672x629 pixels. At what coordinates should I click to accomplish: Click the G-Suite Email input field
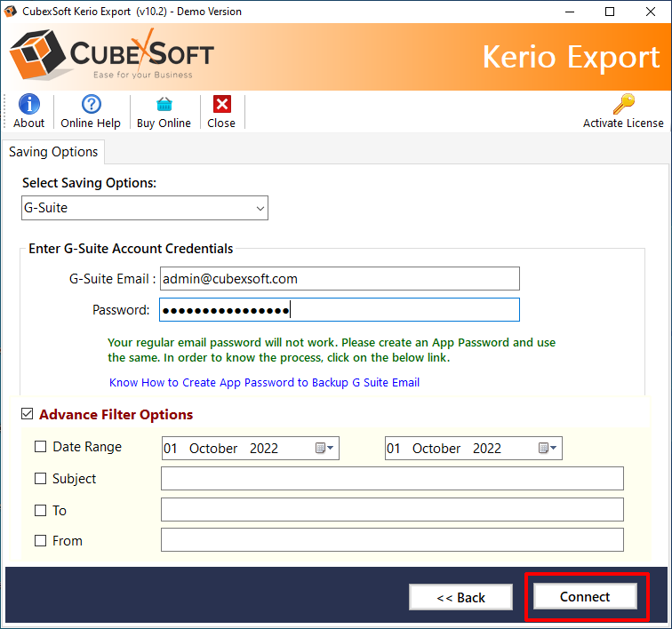[x=339, y=279]
